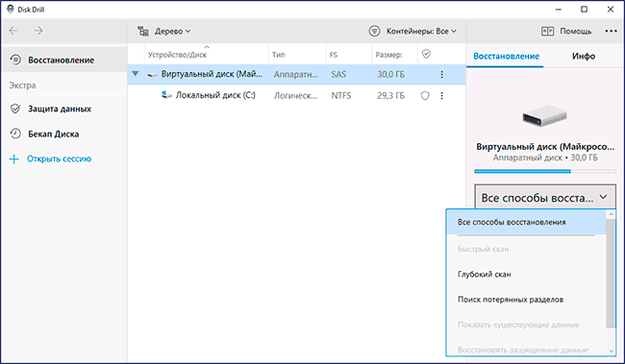Open the Локальный диск (C:) three-dot menu

click(x=441, y=96)
